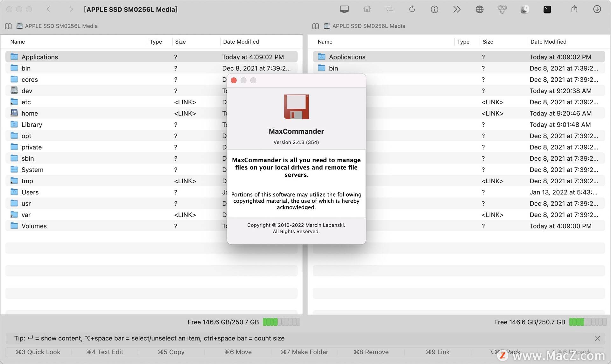Click the computer monitor toolbar icon

(344, 9)
